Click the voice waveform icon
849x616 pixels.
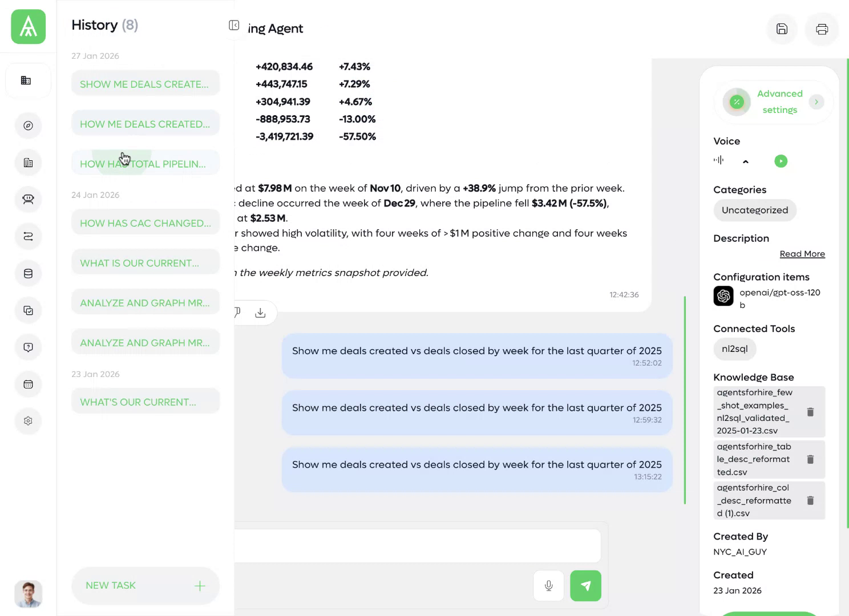coord(718,160)
